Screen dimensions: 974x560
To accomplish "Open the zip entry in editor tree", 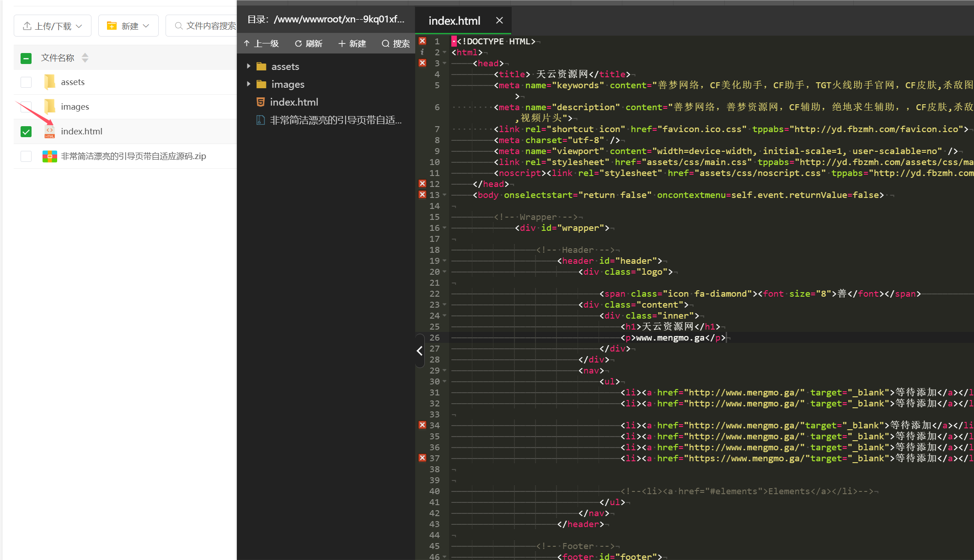I will click(x=336, y=120).
